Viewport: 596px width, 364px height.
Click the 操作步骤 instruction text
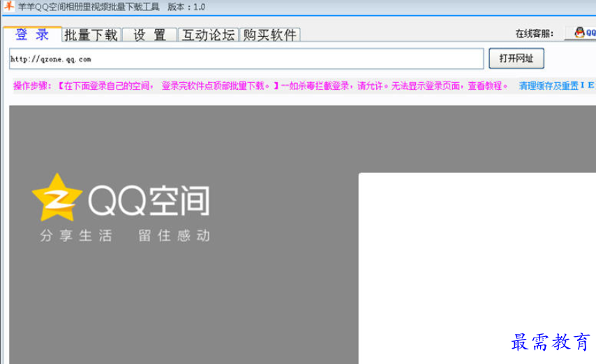(x=260, y=86)
